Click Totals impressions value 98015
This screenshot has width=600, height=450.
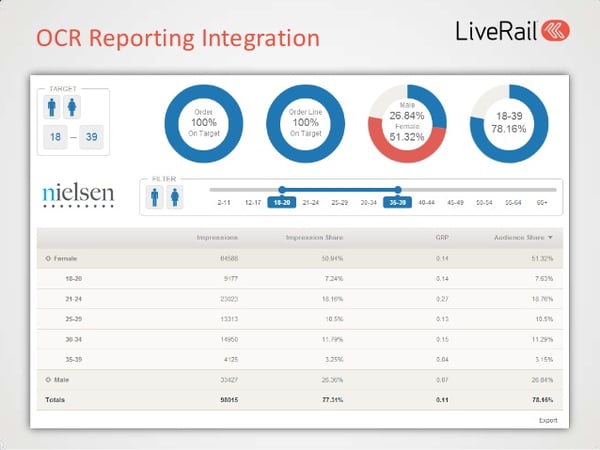pyautogui.click(x=229, y=400)
